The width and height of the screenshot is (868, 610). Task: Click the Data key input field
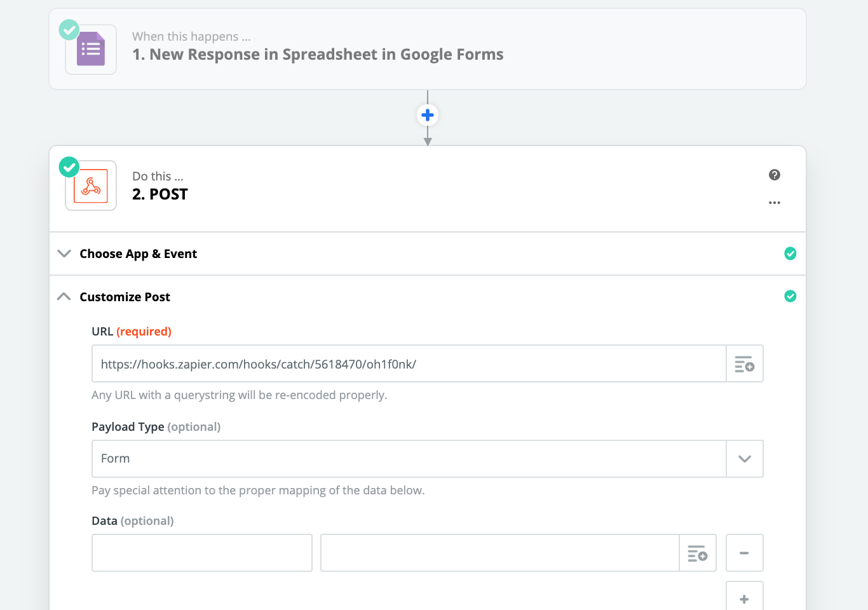202,553
